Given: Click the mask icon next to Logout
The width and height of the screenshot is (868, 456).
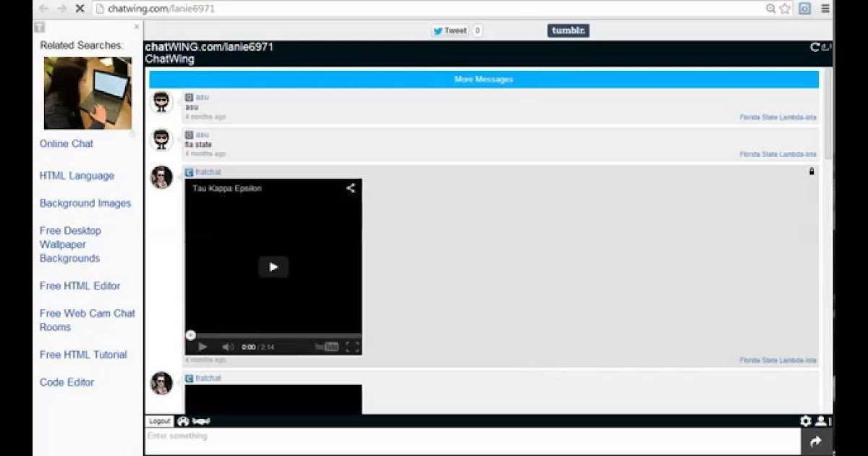Looking at the screenshot, I should (182, 421).
